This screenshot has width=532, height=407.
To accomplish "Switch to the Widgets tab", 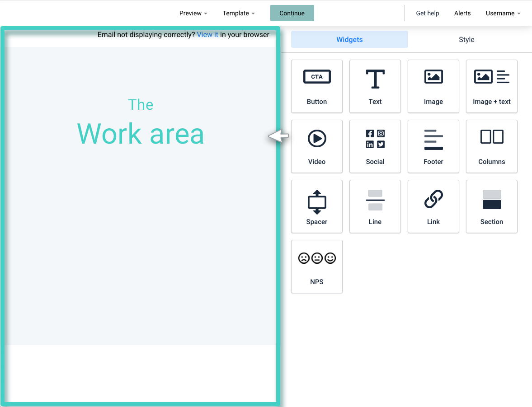I will [349, 39].
